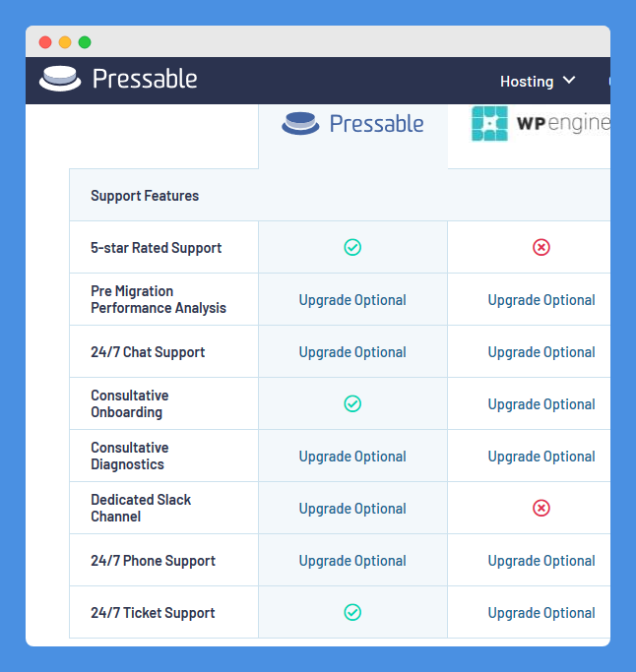This screenshot has width=636, height=672.
Task: Click WP Engine's Upgrade Optional for Pre Migration Analysis
Action: [541, 300]
